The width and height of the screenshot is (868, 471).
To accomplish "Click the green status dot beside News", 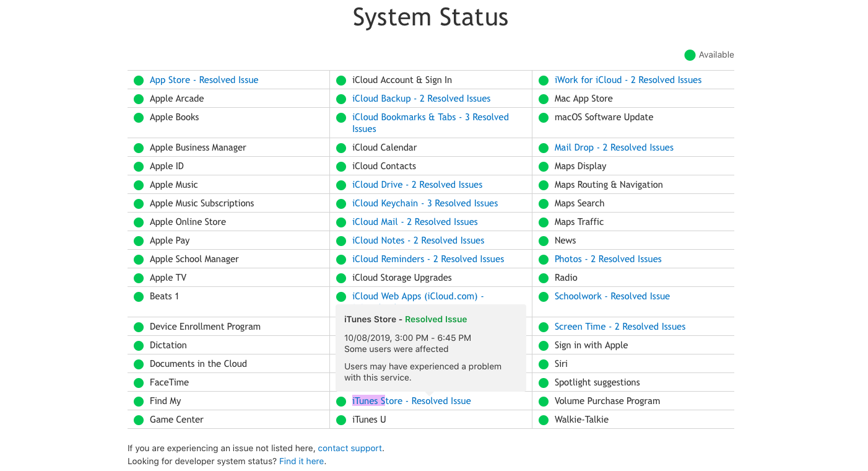I will [x=544, y=241].
